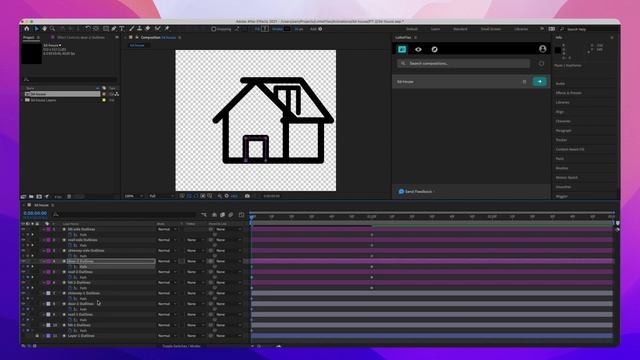Select the Eraser tool
Image resolution: width=640 pixels, height=360 pixels.
[148, 29]
